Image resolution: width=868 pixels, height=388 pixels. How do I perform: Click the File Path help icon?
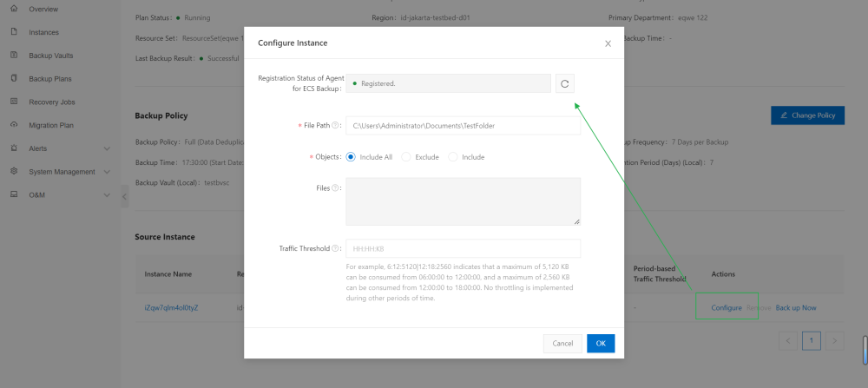[x=335, y=126]
